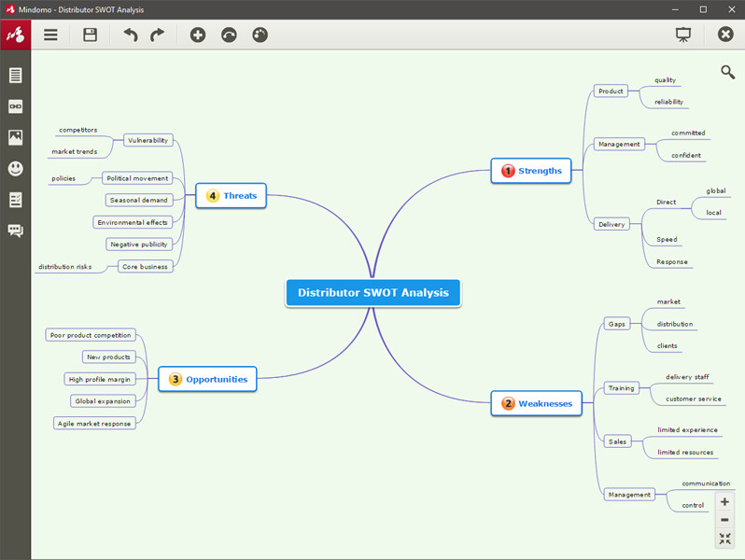Viewport: 745px width, 560px height.
Task: Select the Training subtopic
Action: tap(622, 388)
